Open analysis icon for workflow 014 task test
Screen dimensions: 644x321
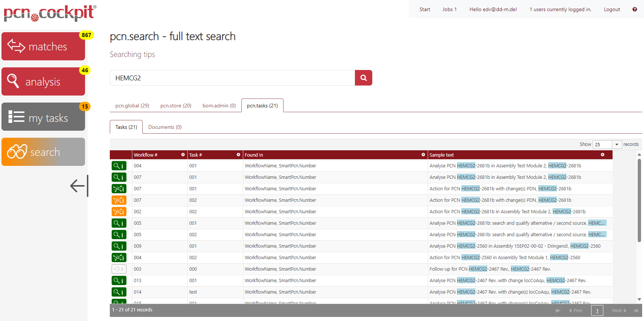pyautogui.click(x=119, y=292)
